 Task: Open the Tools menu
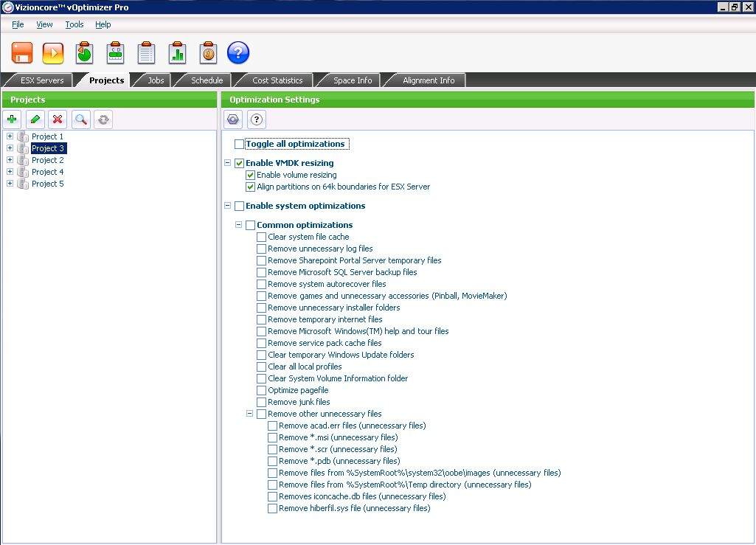coord(74,24)
